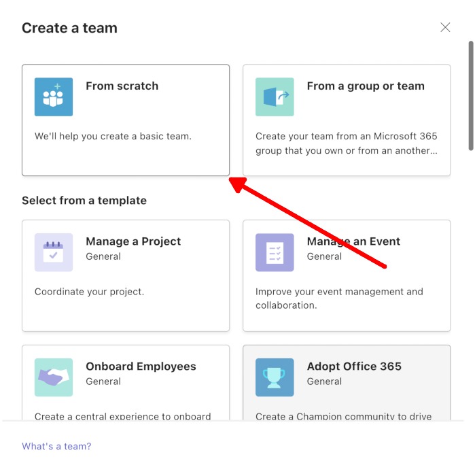Choose the Manage an Event template title
This screenshot has width=475, height=476.
[353, 241]
